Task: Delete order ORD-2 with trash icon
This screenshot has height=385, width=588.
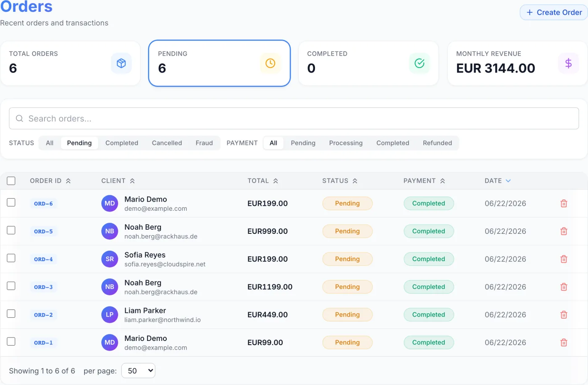Action: pos(564,315)
